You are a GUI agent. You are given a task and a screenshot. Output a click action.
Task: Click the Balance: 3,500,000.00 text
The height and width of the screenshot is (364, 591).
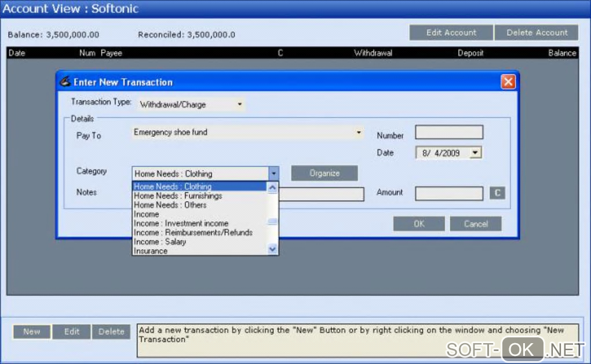[53, 35]
